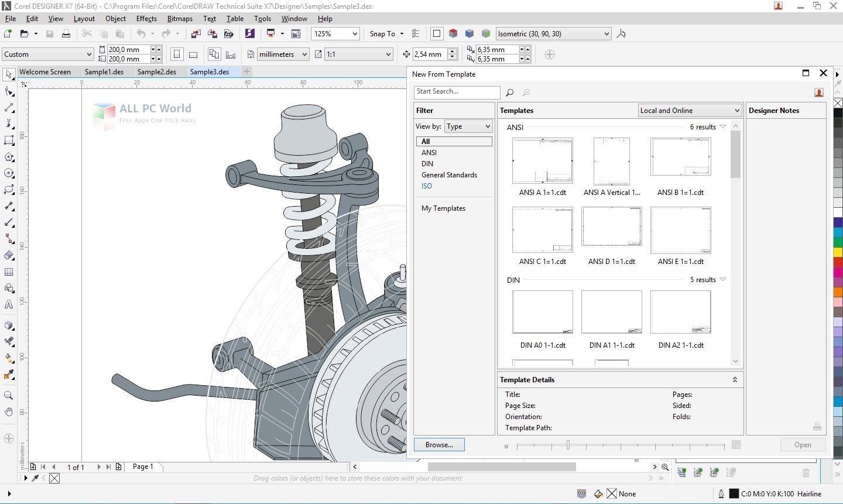Screen dimensions: 843x504
Task: Click the Start Search field
Action: point(457,92)
